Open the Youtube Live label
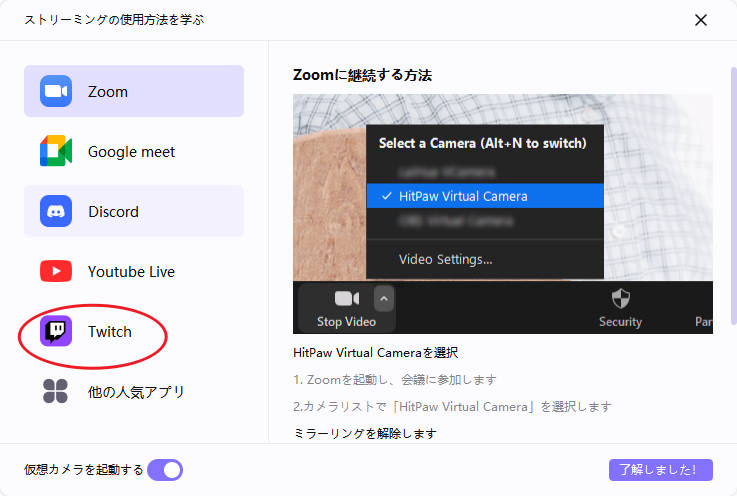 pos(131,272)
